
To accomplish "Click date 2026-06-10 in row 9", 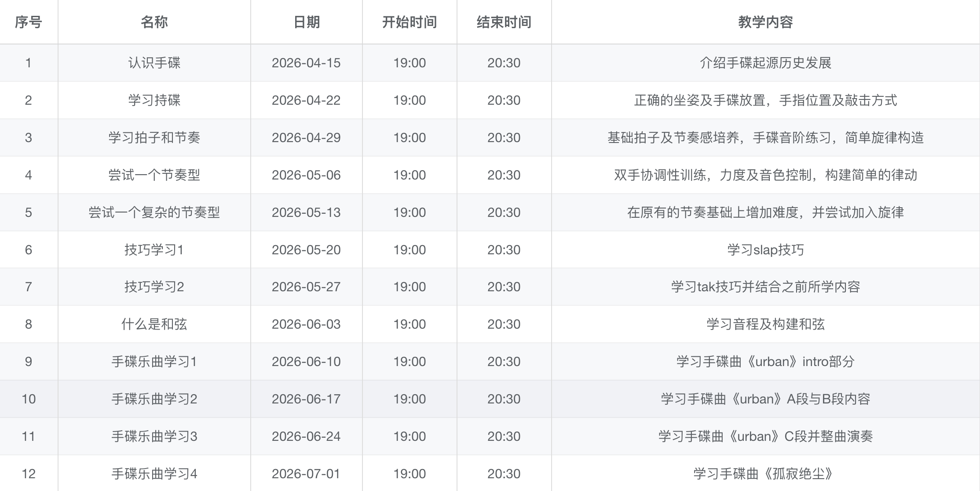I will [306, 362].
